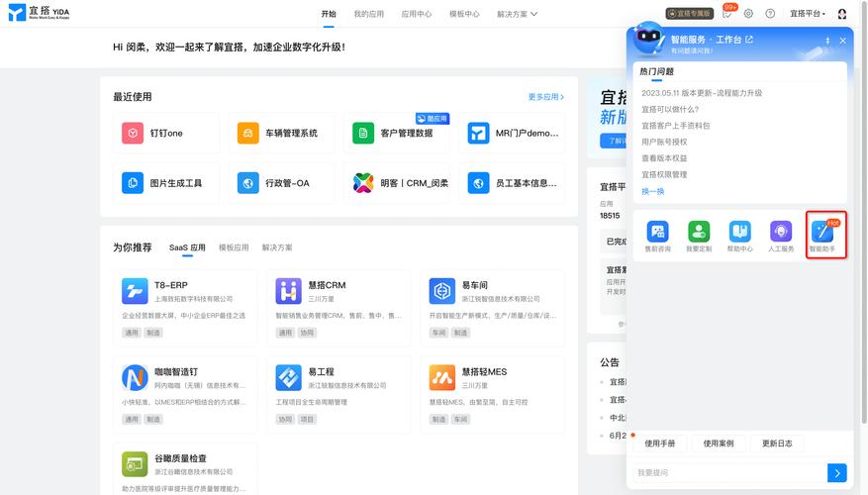
Task: Click the 易工程 app logo
Action: (288, 377)
